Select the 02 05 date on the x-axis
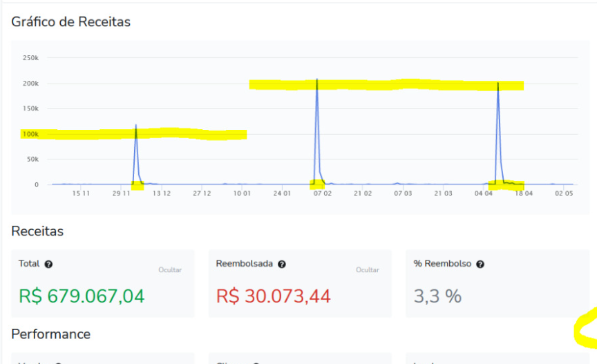This screenshot has width=597, height=364. pyautogui.click(x=565, y=194)
